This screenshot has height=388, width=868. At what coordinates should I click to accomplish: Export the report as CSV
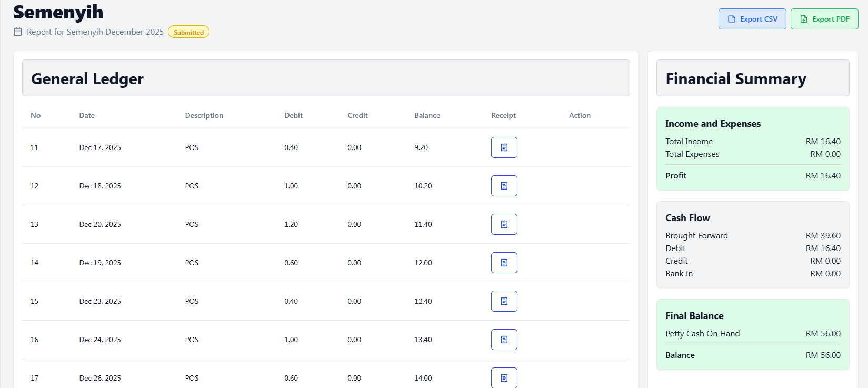[752, 19]
